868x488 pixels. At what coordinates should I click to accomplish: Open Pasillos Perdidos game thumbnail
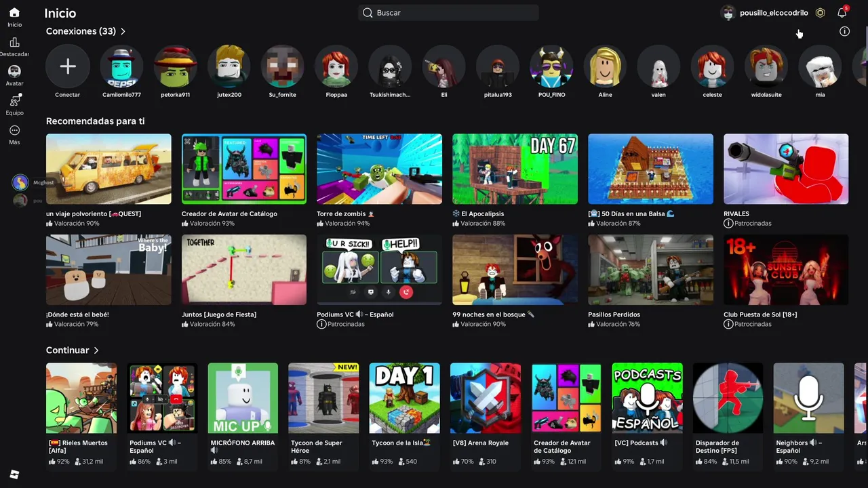650,270
